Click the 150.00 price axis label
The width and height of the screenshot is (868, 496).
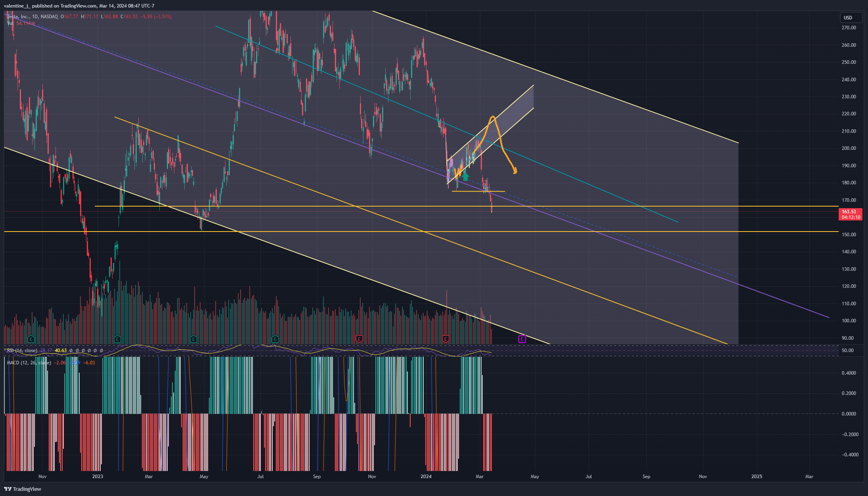(x=849, y=235)
